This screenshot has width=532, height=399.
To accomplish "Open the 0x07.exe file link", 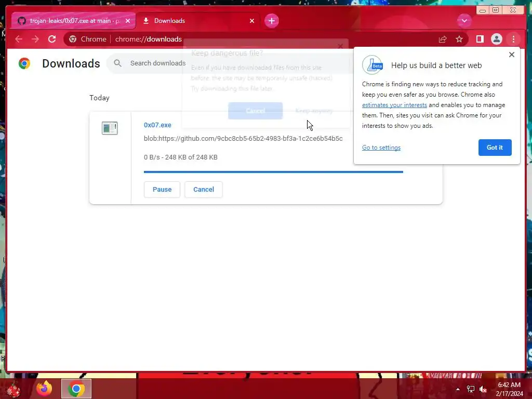I will pyautogui.click(x=157, y=125).
